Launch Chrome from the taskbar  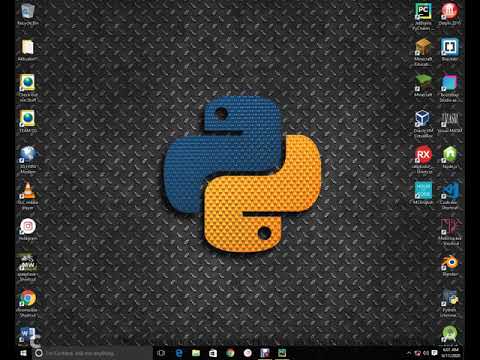230,353
